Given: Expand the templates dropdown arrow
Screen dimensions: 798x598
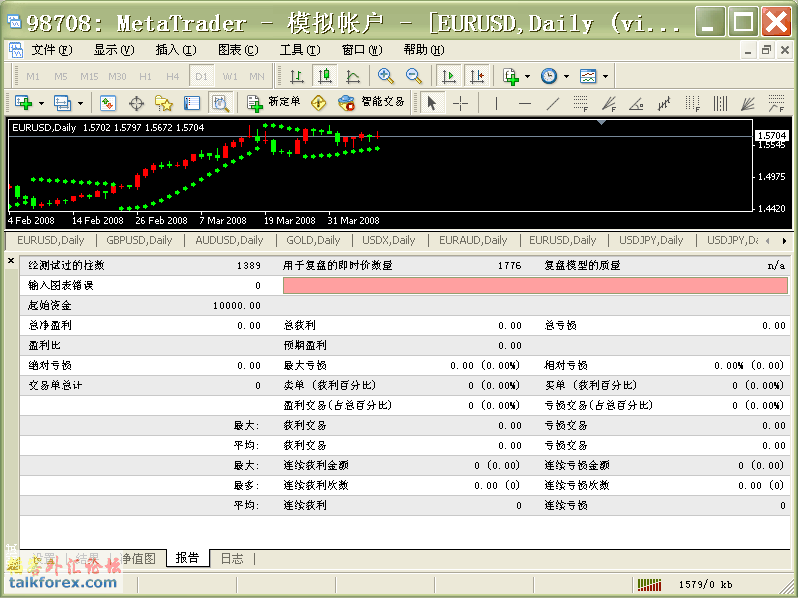Looking at the screenshot, I should pos(605,77).
